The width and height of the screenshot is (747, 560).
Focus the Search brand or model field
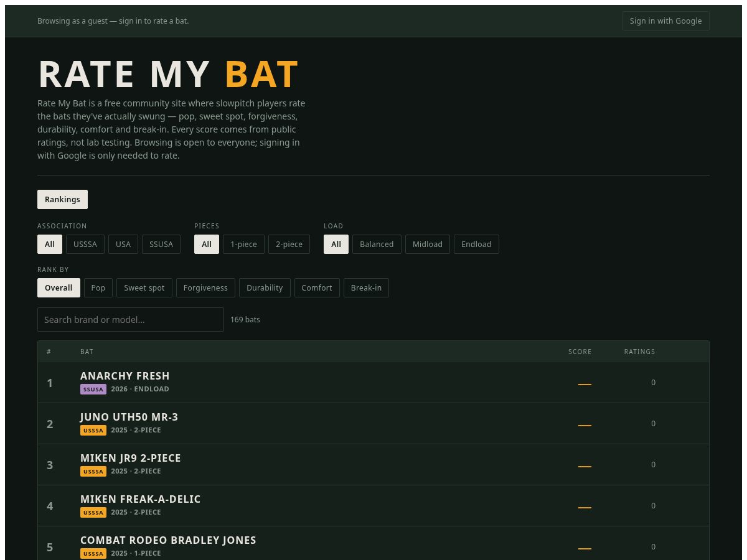pyautogui.click(x=131, y=319)
